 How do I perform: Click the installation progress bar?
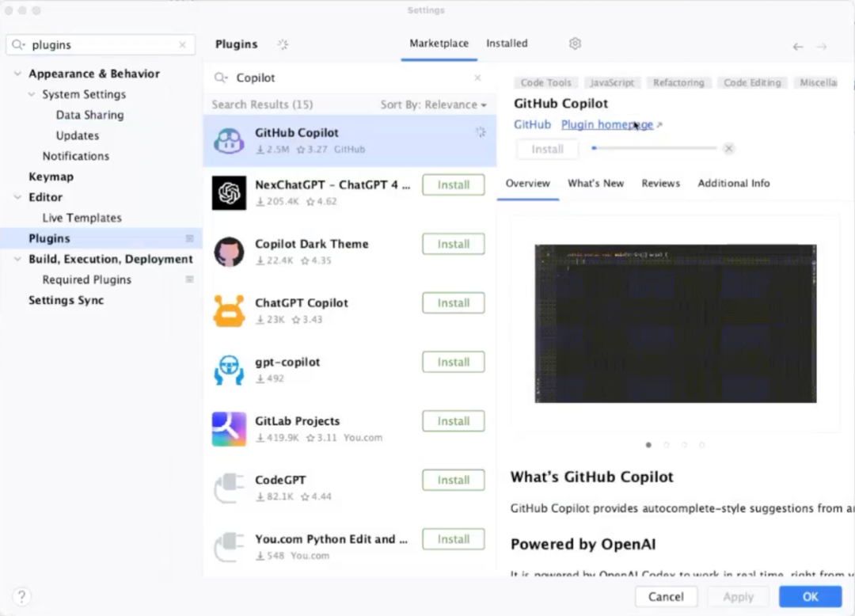pos(654,148)
